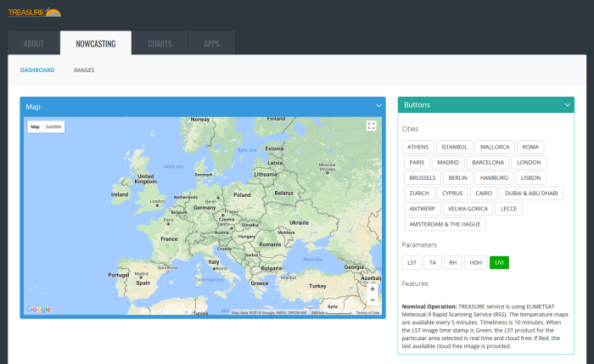Go to the IMAGES sub-tab

click(x=84, y=70)
